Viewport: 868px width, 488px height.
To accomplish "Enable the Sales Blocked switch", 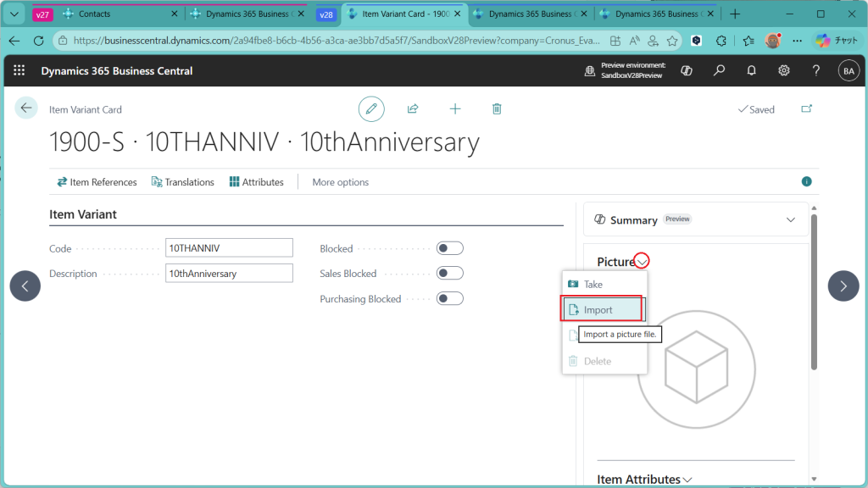I will pyautogui.click(x=449, y=273).
